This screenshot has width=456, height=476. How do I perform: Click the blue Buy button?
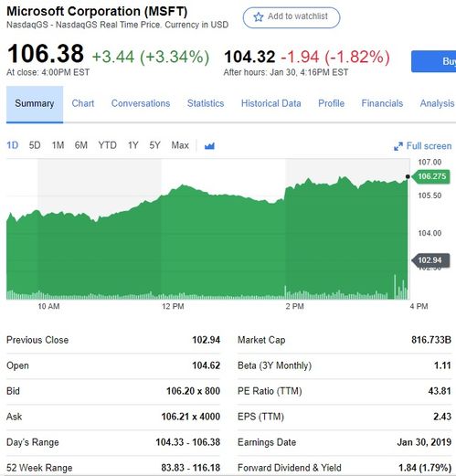click(434, 61)
